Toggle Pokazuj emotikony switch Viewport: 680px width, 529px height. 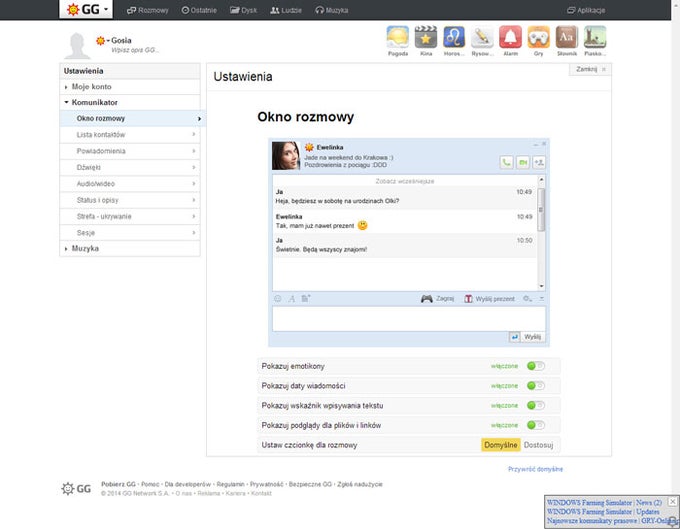click(x=536, y=366)
